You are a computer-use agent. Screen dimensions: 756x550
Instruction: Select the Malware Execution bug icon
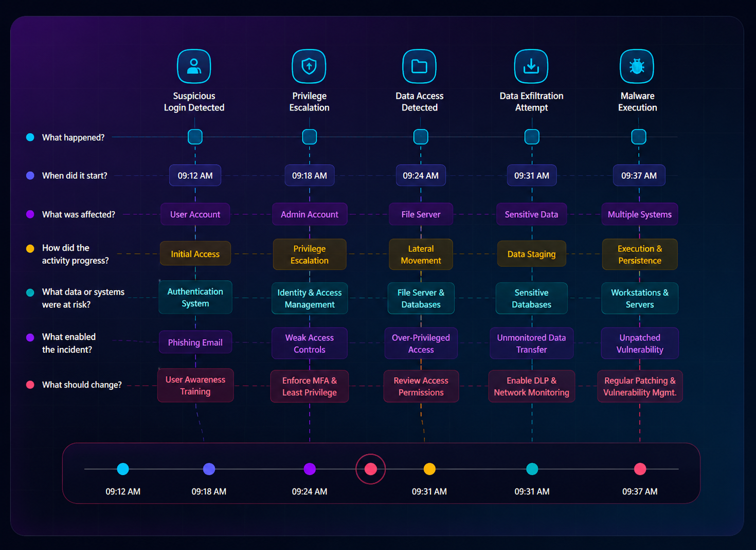click(637, 66)
